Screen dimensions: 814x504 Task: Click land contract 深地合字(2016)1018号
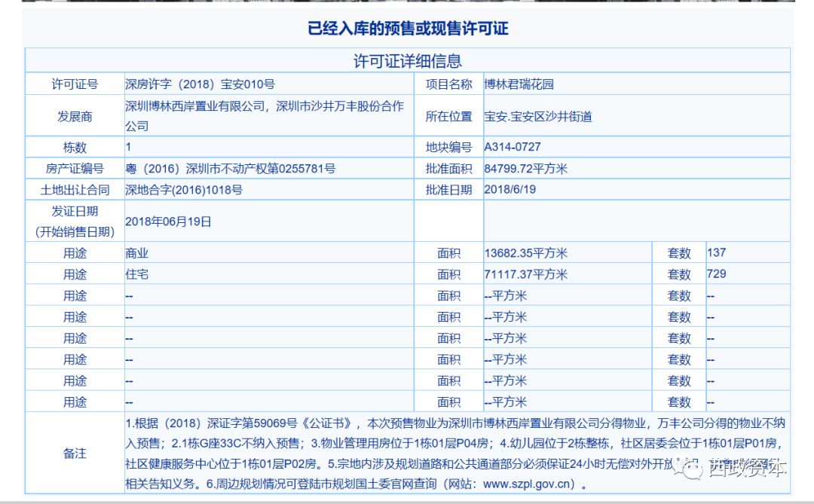pos(184,190)
